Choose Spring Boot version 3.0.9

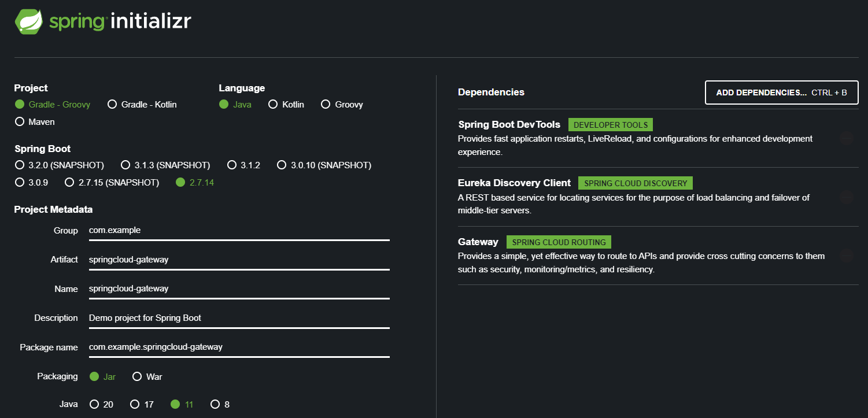31,183
